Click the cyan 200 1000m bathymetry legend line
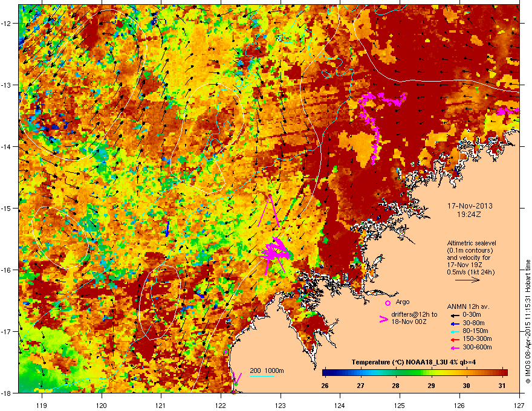 [x=262, y=376]
